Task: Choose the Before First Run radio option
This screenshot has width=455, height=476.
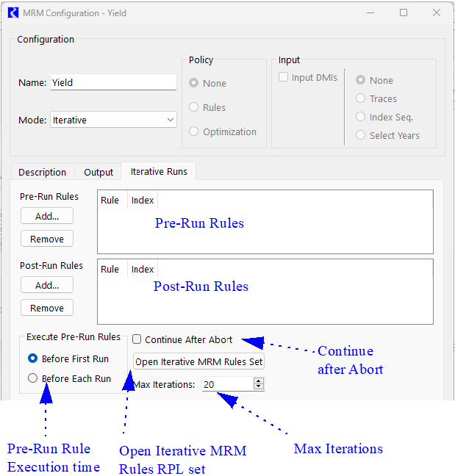Action: [x=32, y=358]
